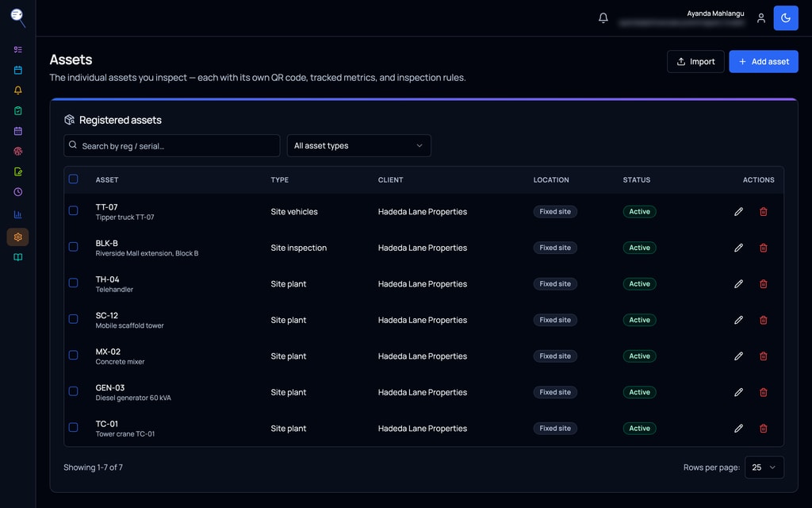Screen dimensions: 812x508
Task: Click the ASSET column header
Action: [x=107, y=180]
